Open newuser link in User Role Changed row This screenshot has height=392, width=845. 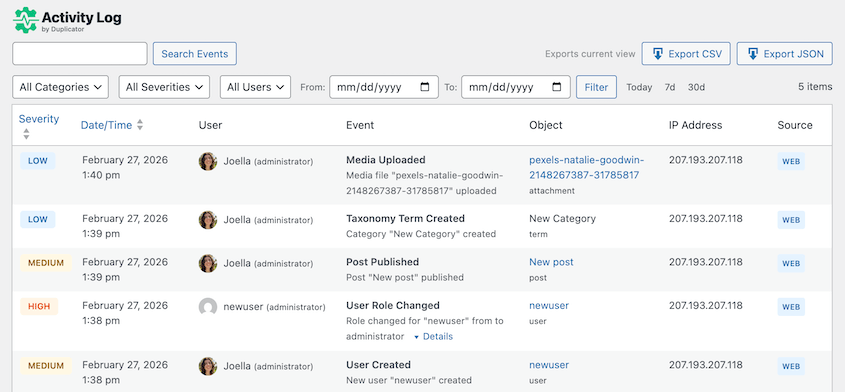pyautogui.click(x=549, y=306)
